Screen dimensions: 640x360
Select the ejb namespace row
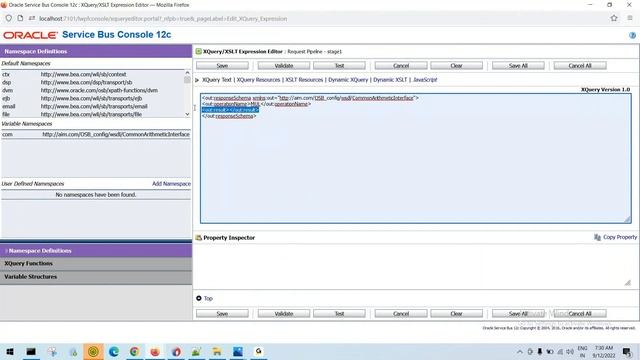coord(93,98)
